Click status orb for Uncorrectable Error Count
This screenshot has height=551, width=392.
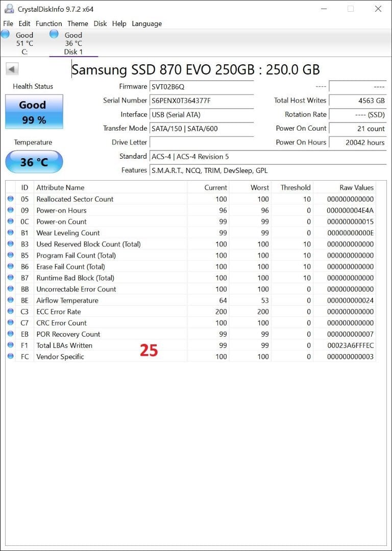(11, 289)
